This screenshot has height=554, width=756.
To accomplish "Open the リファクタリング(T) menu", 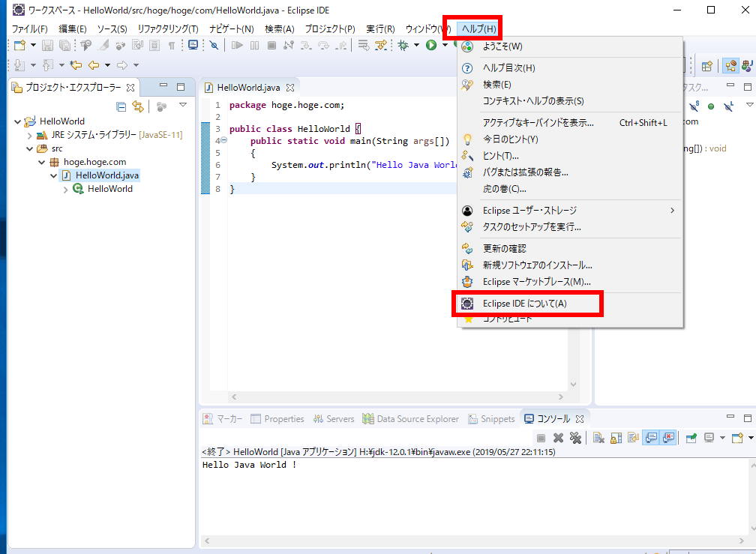I will (168, 29).
